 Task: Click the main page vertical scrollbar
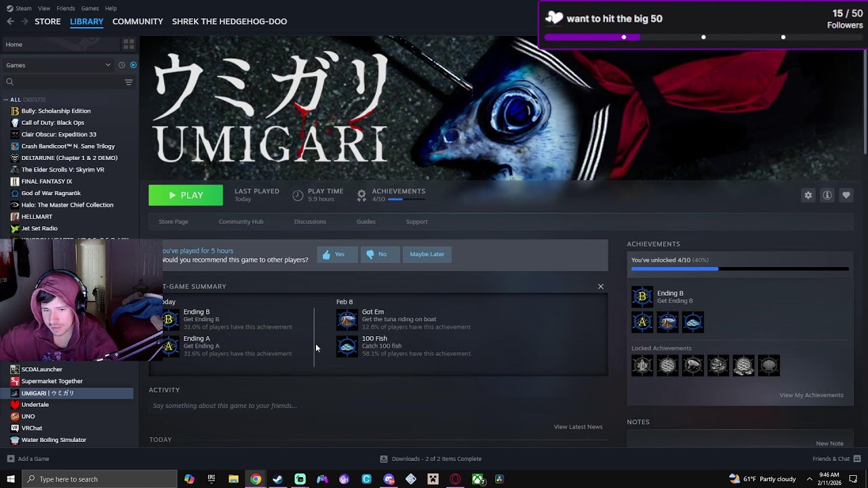865,102
